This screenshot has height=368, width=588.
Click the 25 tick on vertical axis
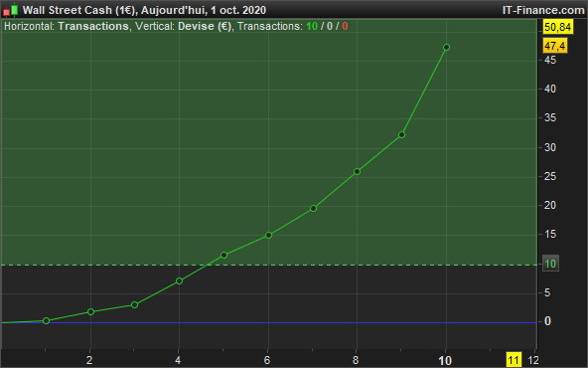(x=550, y=176)
